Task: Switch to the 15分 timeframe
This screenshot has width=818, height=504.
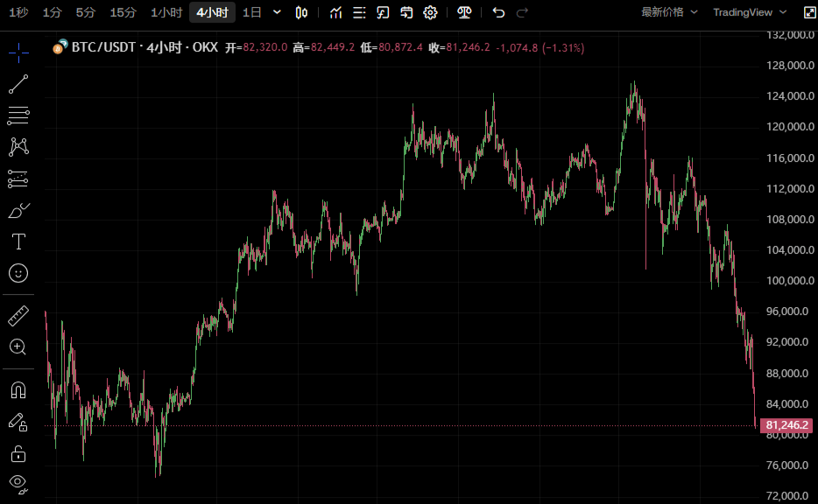Action: tap(123, 12)
